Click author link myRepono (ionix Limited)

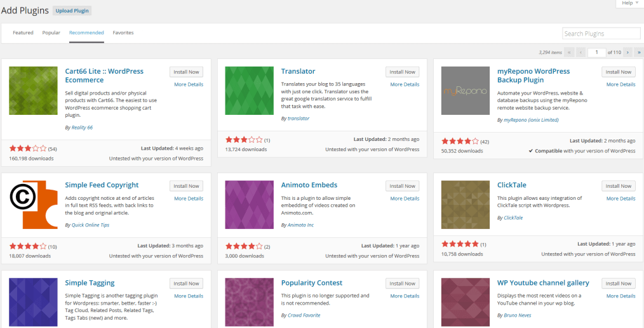click(x=531, y=120)
